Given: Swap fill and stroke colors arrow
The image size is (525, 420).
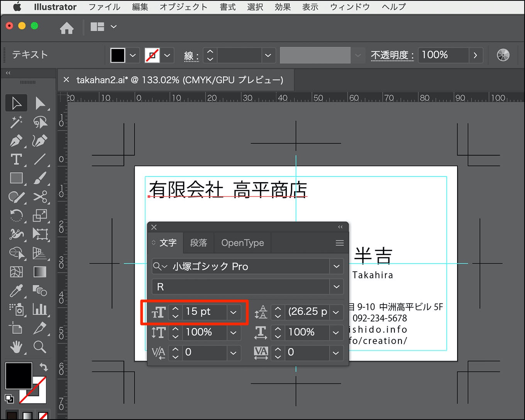Looking at the screenshot, I should point(44,366).
